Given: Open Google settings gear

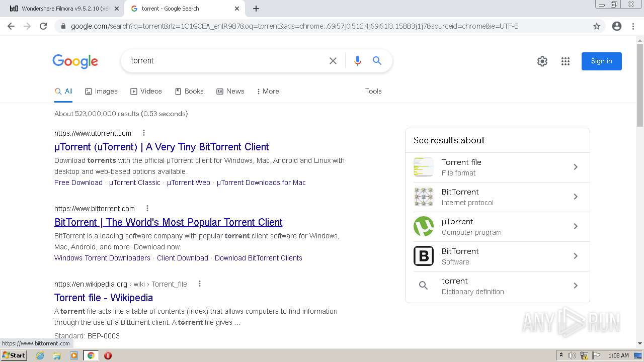Looking at the screenshot, I should click(542, 61).
